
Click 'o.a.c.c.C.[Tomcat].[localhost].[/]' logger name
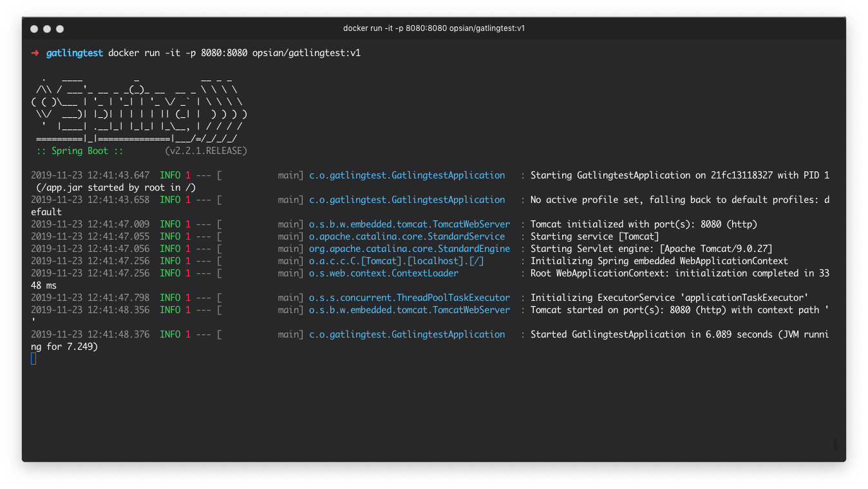click(x=397, y=261)
